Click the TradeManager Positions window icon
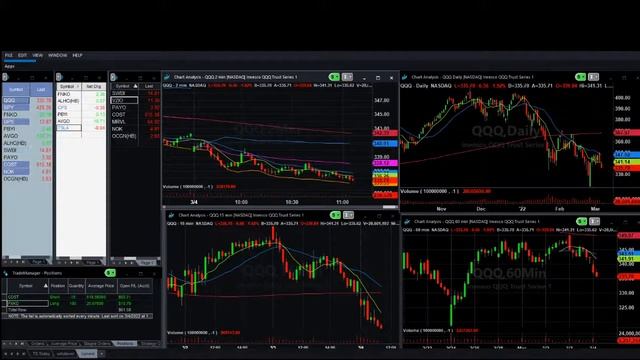 (6, 273)
